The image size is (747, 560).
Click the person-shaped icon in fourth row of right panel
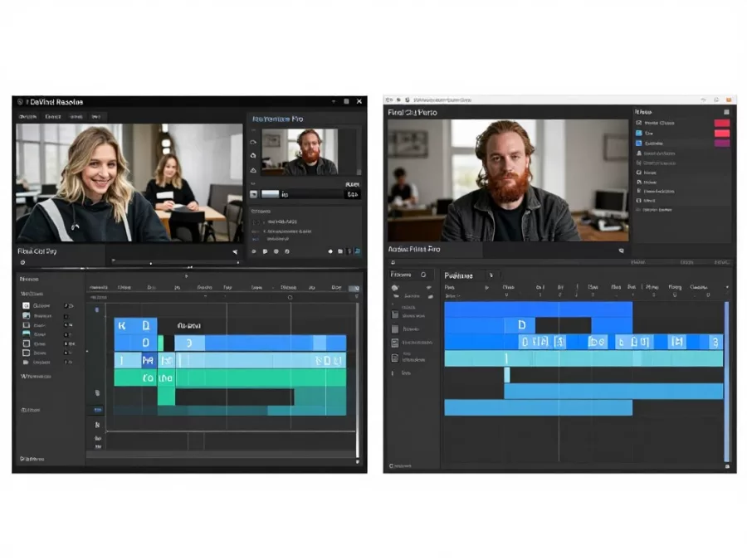tap(639, 153)
